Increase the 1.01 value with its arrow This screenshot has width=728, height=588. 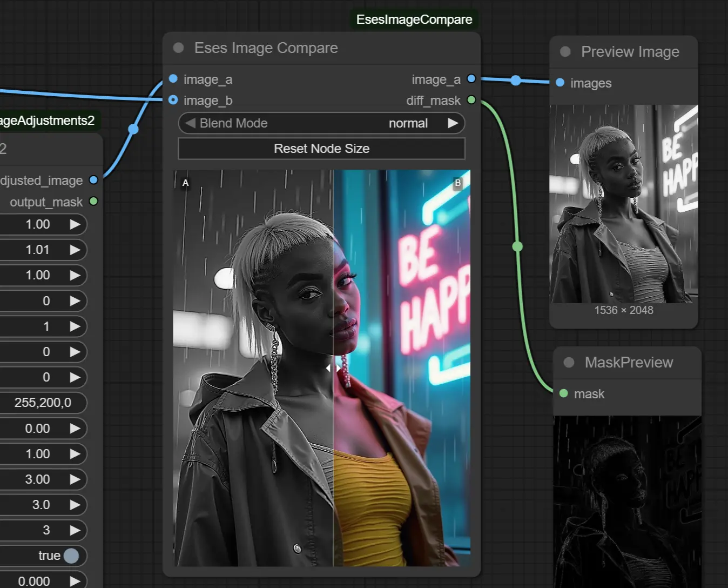coord(75,250)
